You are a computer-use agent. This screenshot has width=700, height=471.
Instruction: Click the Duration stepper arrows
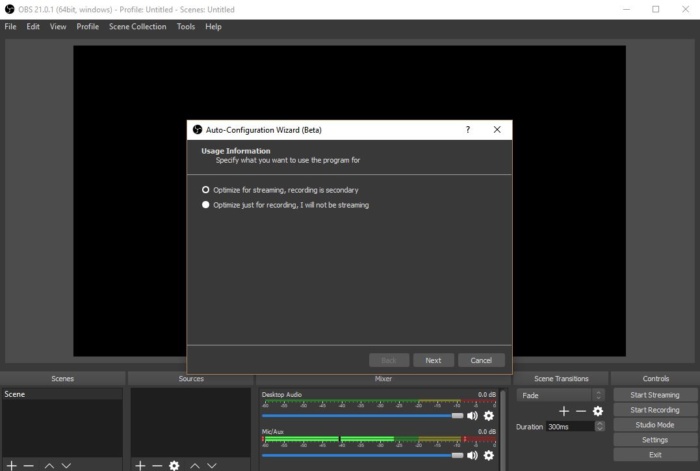[x=600, y=426]
